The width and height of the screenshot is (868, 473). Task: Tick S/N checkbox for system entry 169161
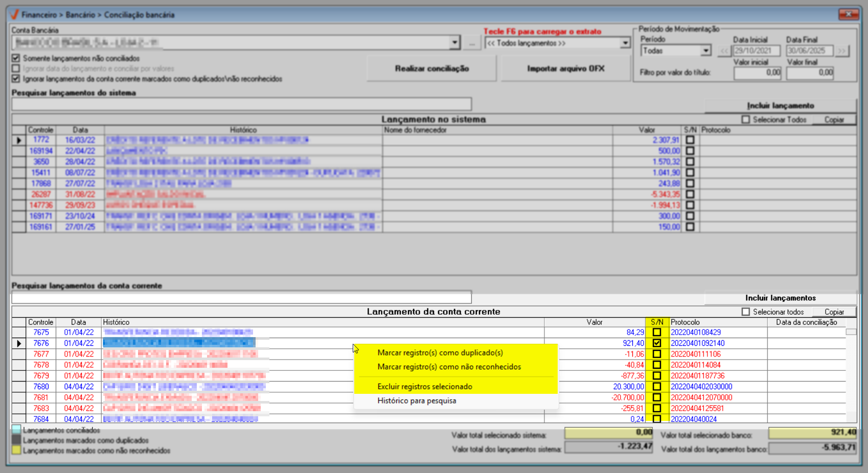[690, 227]
